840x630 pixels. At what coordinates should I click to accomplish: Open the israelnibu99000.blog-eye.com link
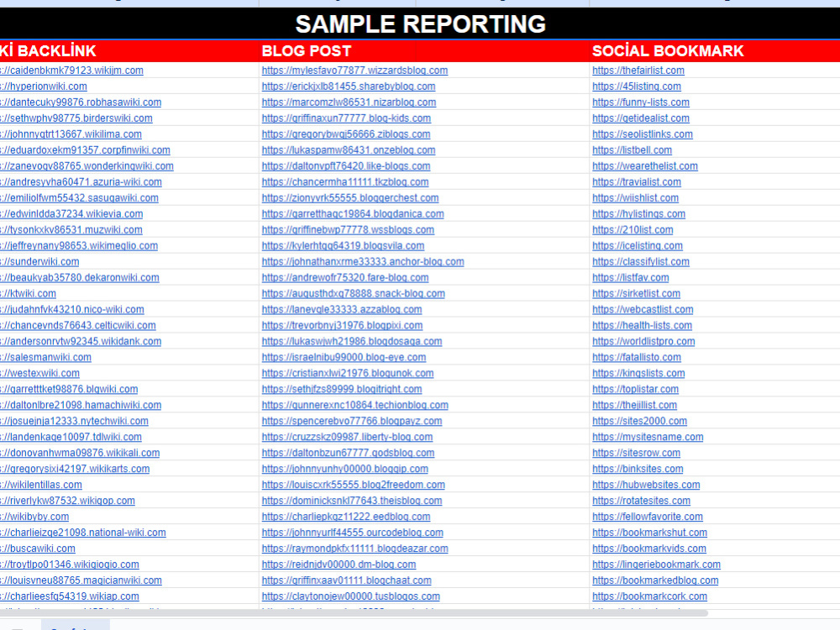pos(344,357)
